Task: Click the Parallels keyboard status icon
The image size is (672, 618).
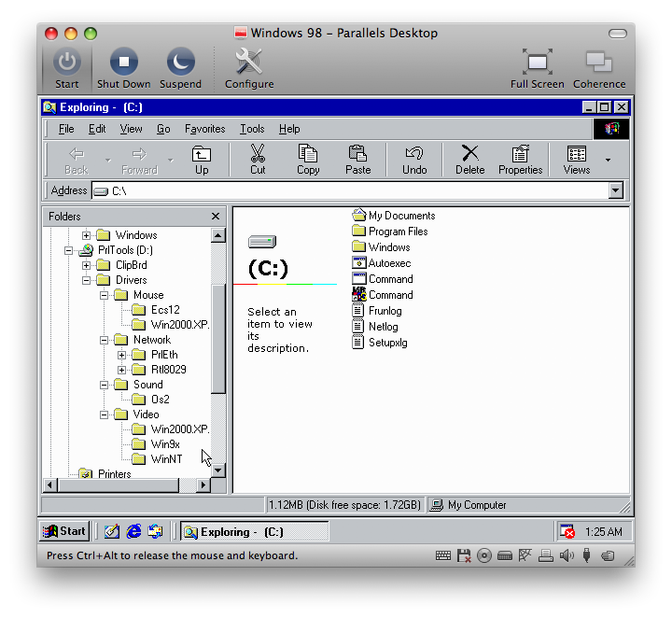Action: pyautogui.click(x=442, y=555)
